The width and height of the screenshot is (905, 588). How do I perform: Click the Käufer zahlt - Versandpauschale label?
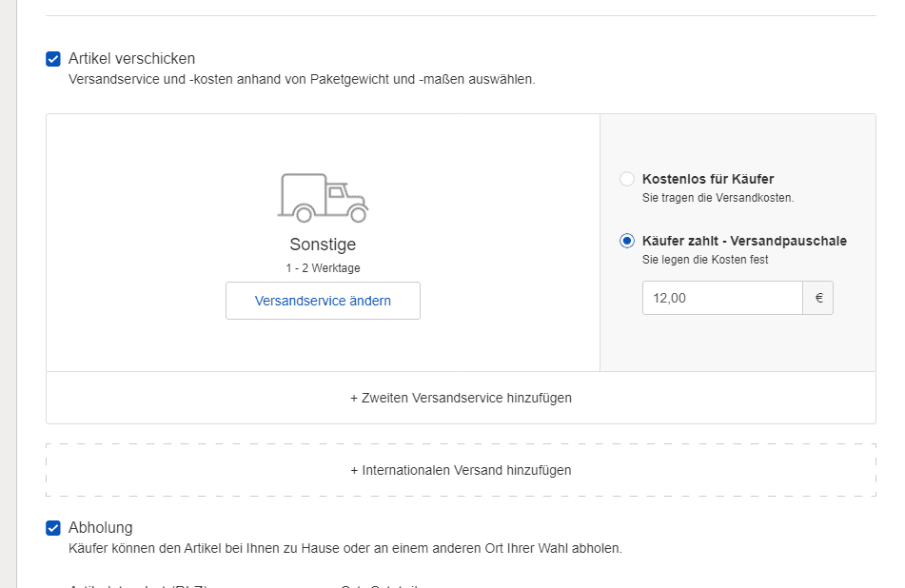tap(744, 241)
